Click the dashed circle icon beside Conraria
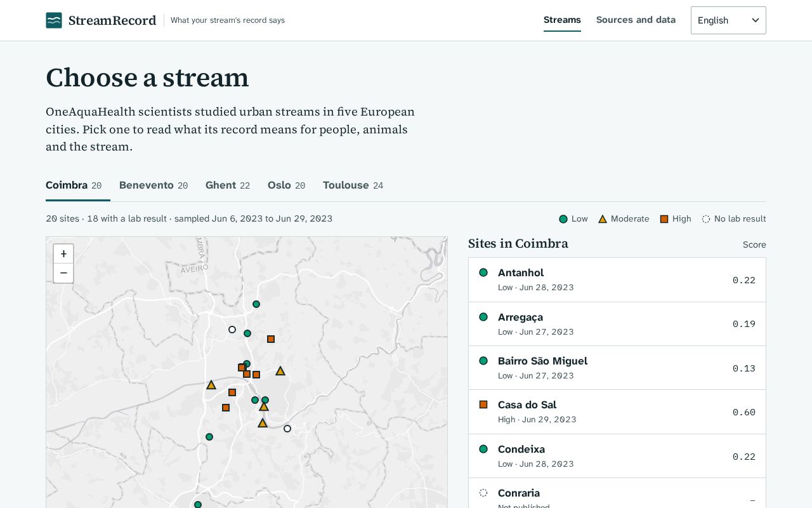The width and height of the screenshot is (812, 508). pos(483,493)
